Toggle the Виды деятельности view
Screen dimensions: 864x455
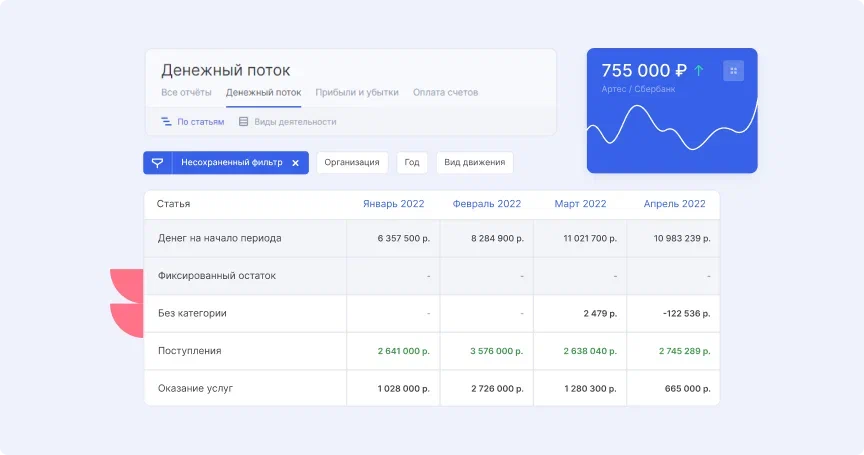click(x=295, y=122)
